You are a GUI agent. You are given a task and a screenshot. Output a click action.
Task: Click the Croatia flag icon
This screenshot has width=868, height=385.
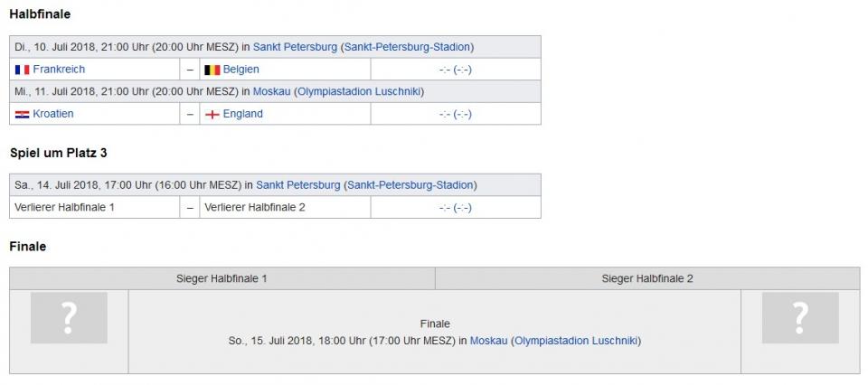tap(23, 114)
